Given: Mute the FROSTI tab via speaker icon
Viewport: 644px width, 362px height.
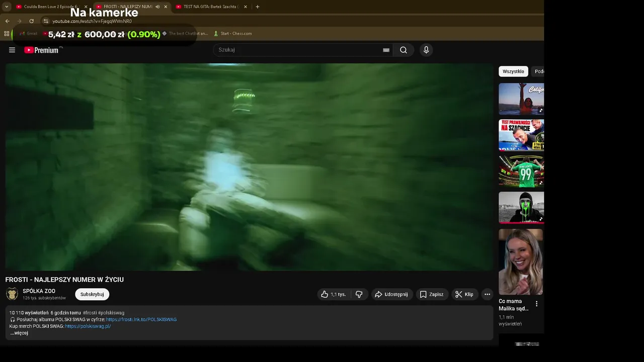Looking at the screenshot, I should [157, 7].
